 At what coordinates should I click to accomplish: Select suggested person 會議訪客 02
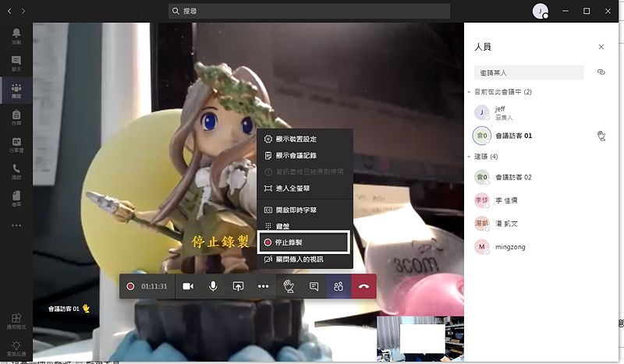coord(541,177)
